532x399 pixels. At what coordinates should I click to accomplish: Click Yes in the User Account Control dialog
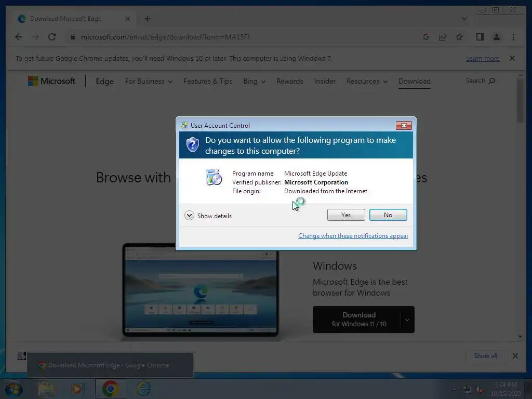(345, 215)
